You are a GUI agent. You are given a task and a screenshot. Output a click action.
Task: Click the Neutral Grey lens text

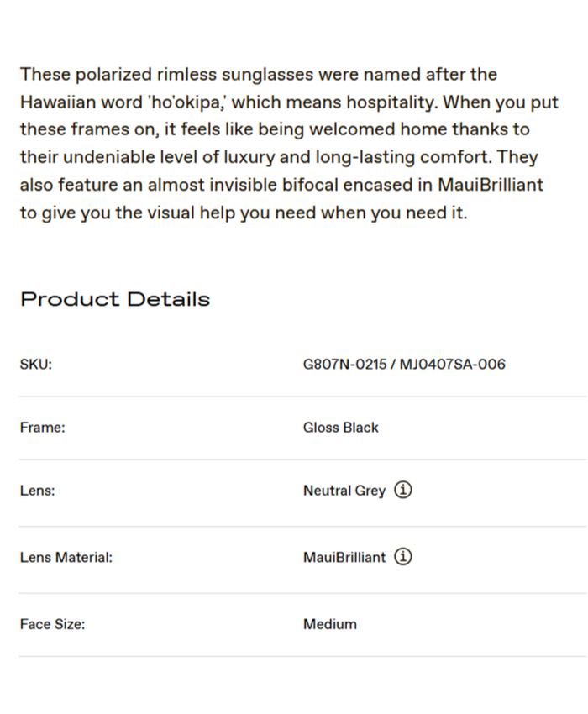tap(344, 491)
